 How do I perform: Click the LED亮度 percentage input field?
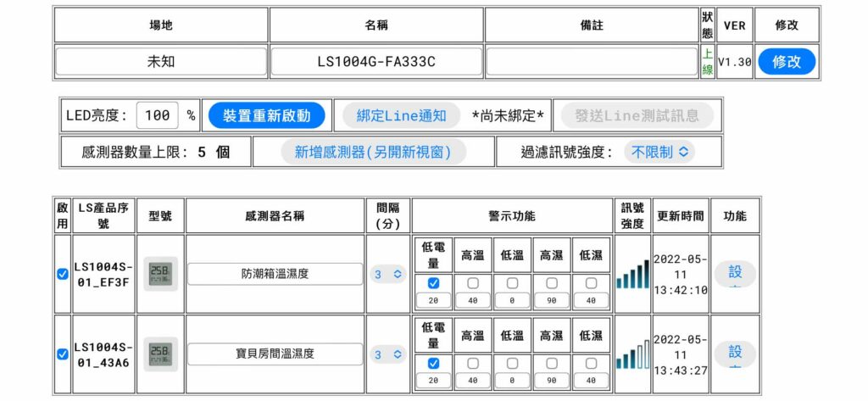click(x=157, y=115)
